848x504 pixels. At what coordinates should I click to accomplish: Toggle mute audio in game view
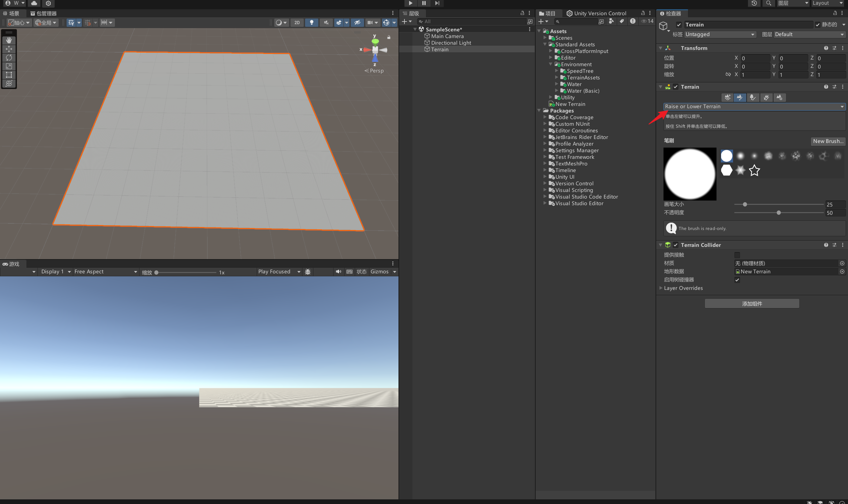[338, 272]
